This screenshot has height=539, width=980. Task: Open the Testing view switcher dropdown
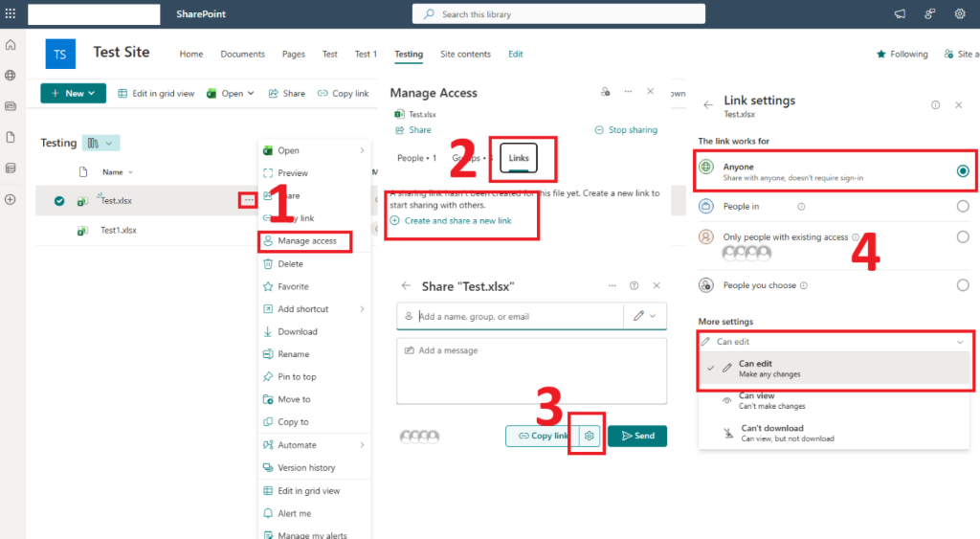coord(101,144)
